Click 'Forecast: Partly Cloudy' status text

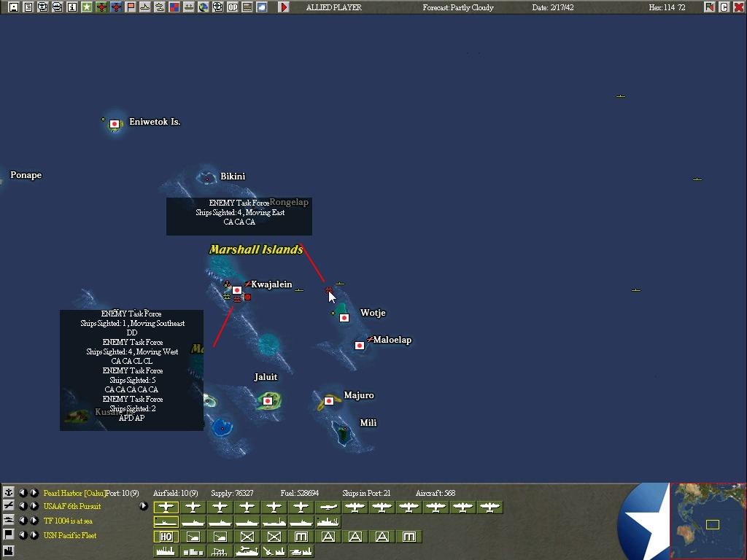coord(458,7)
